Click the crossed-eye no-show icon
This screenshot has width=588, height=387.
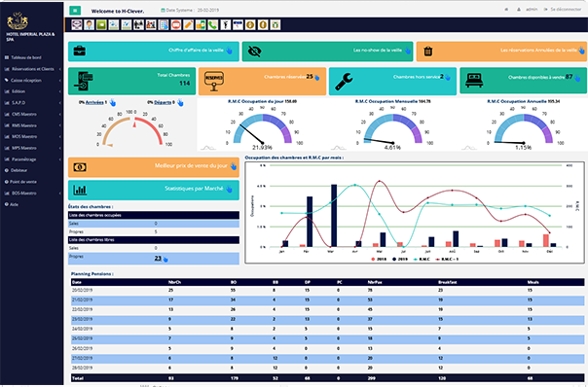[x=255, y=52]
